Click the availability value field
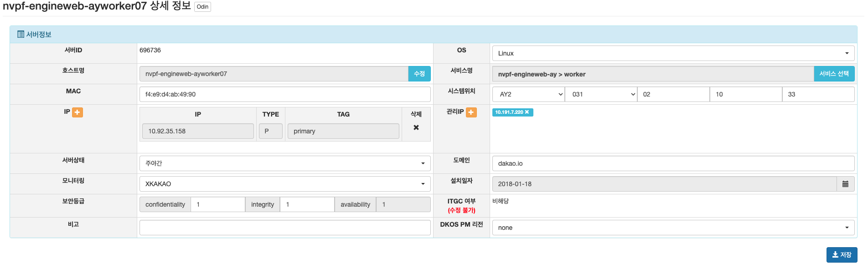The width and height of the screenshot is (868, 269). click(403, 204)
